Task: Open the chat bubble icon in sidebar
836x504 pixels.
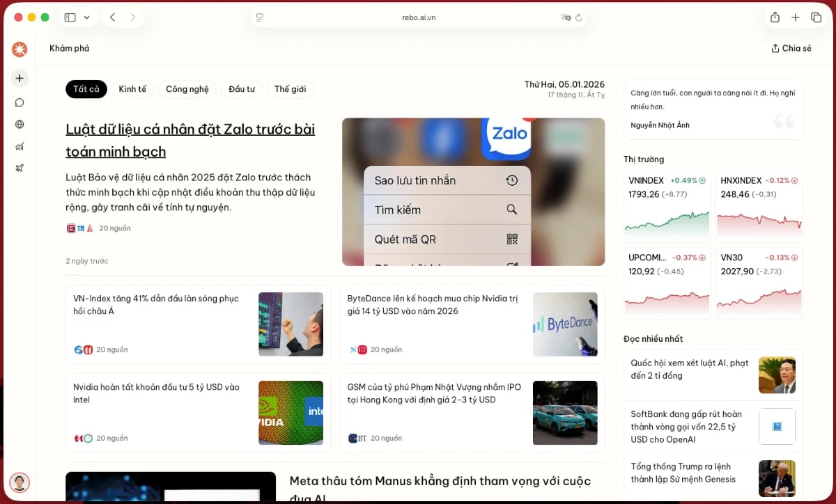Action: (x=20, y=102)
